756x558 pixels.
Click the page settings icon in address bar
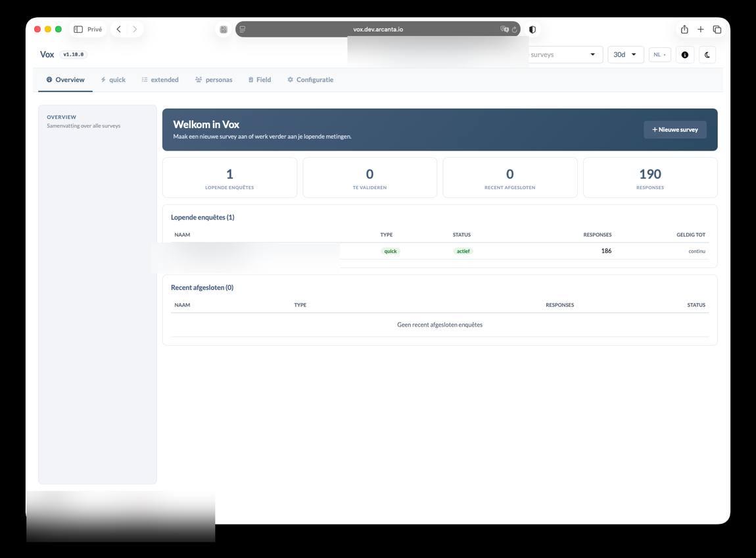pos(243,29)
